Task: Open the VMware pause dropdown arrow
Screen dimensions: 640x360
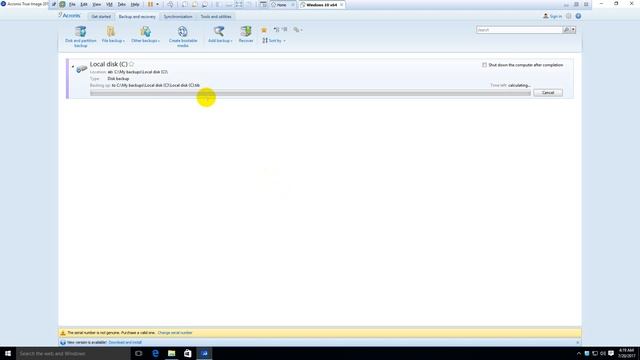Action: (158, 4)
